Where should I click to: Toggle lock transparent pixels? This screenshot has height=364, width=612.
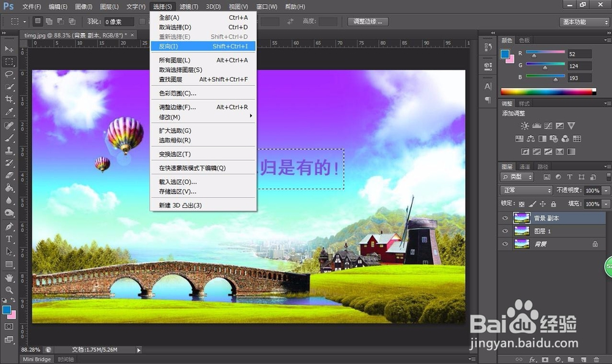click(521, 204)
